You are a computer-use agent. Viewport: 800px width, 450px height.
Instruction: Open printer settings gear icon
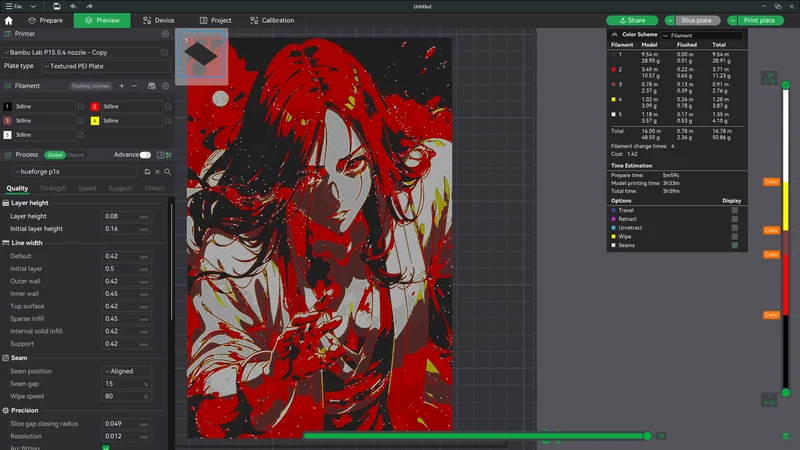[x=165, y=34]
